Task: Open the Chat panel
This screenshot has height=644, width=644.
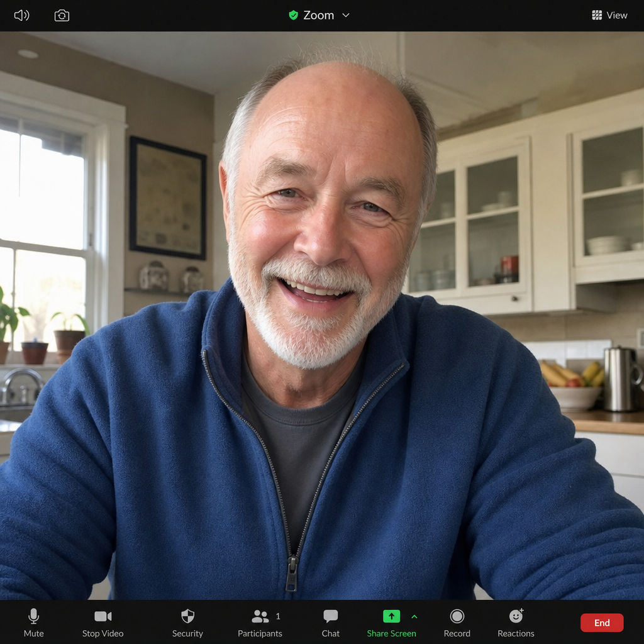Action: point(331,623)
